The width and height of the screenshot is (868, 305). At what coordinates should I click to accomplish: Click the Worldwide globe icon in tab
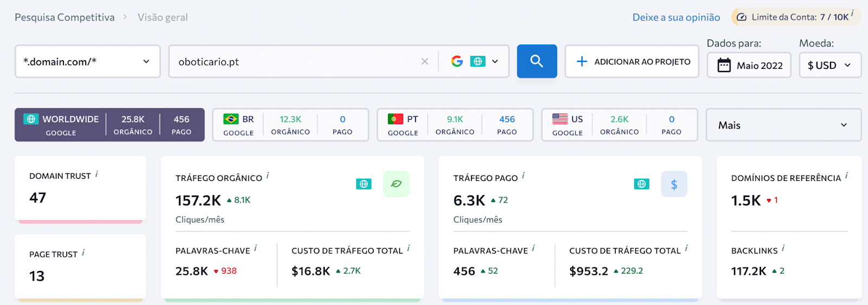click(x=31, y=119)
